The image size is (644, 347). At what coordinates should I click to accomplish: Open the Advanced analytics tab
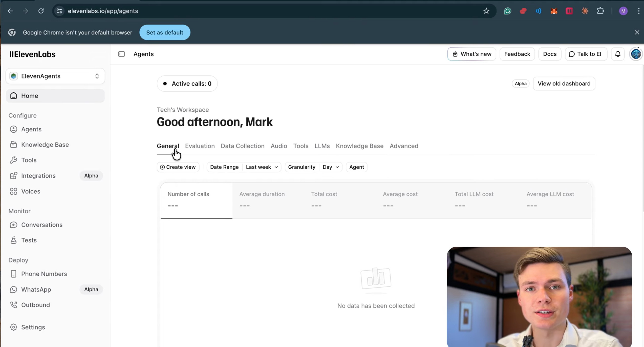[x=404, y=146]
